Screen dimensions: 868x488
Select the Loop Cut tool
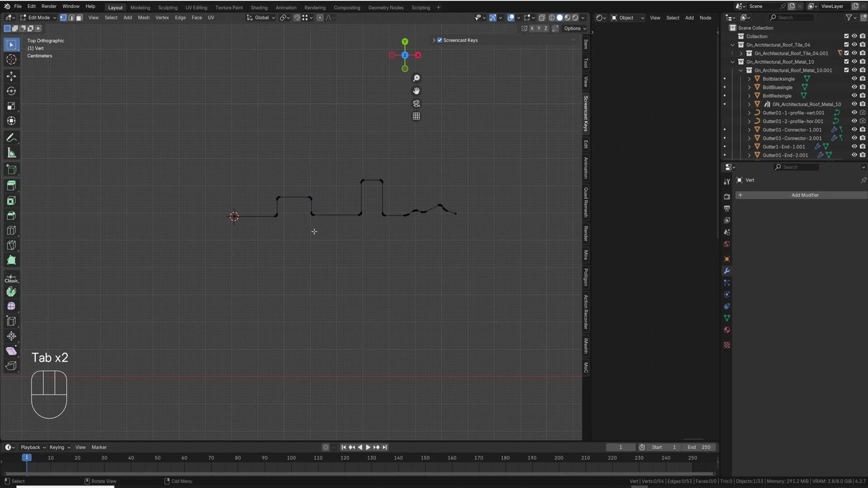[11, 230]
